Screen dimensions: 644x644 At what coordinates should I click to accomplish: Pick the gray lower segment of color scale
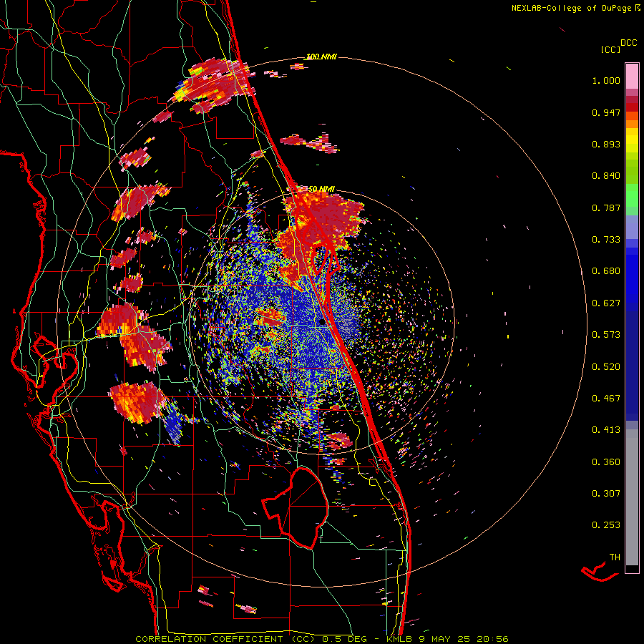click(632, 497)
